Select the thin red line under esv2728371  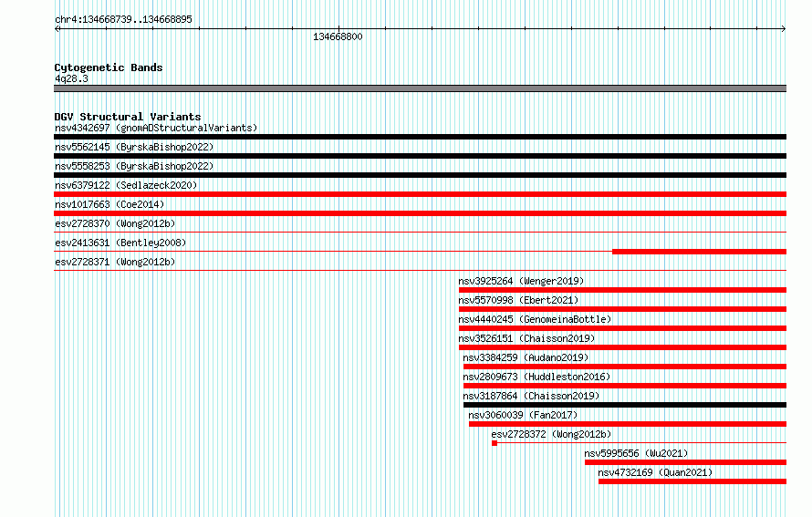420,271
